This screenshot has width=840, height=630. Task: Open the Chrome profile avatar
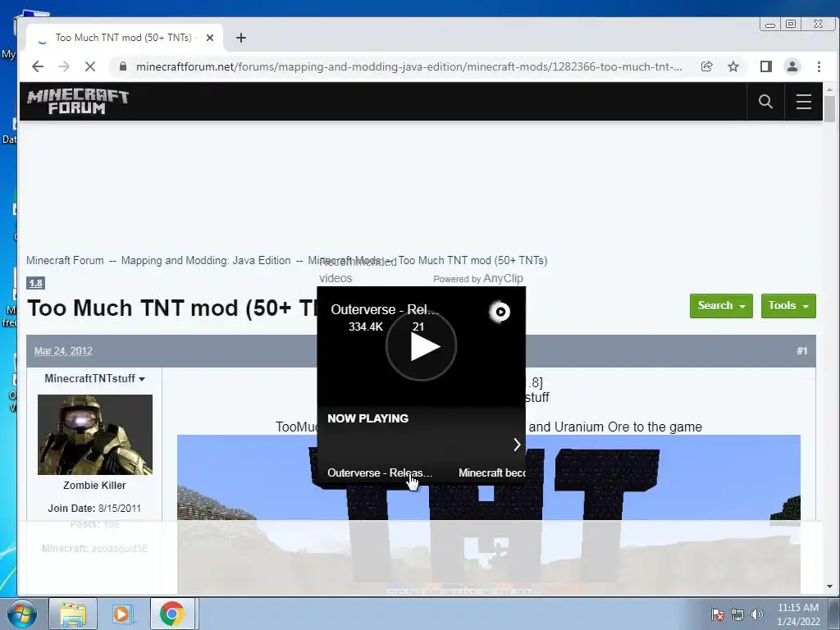coord(792,66)
